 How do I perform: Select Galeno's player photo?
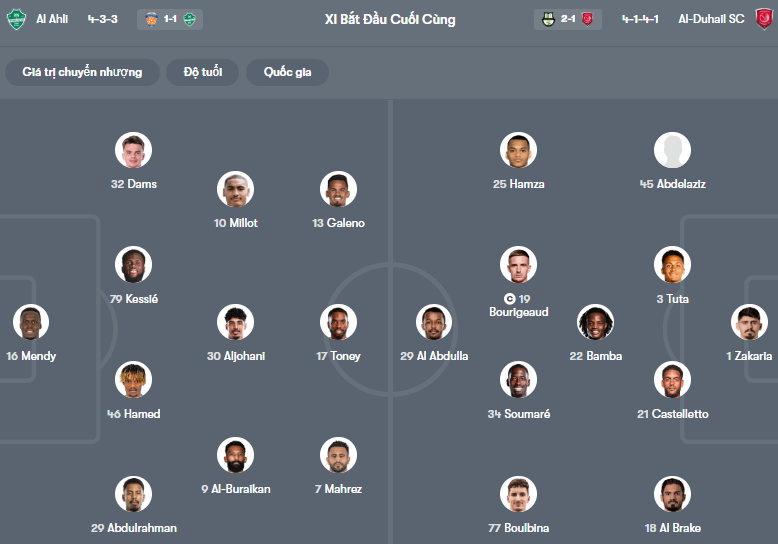338,189
